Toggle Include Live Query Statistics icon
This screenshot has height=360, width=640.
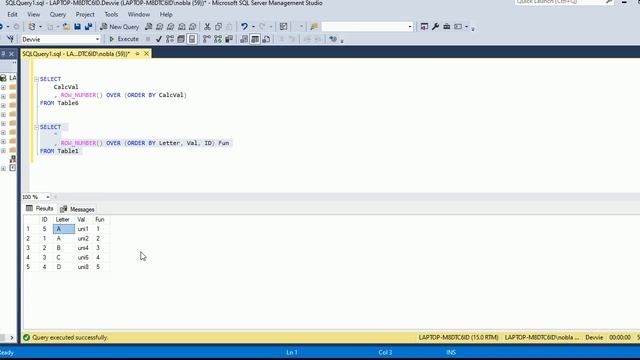218,39
